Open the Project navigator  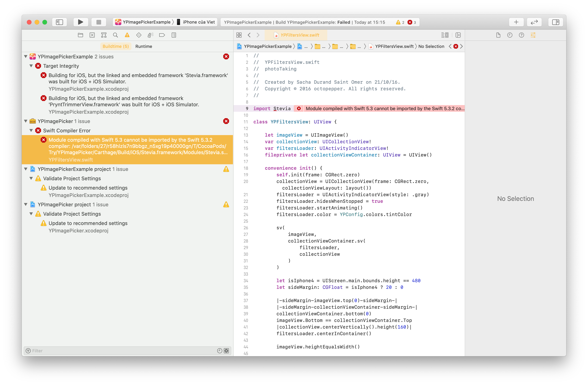pyautogui.click(x=80, y=35)
